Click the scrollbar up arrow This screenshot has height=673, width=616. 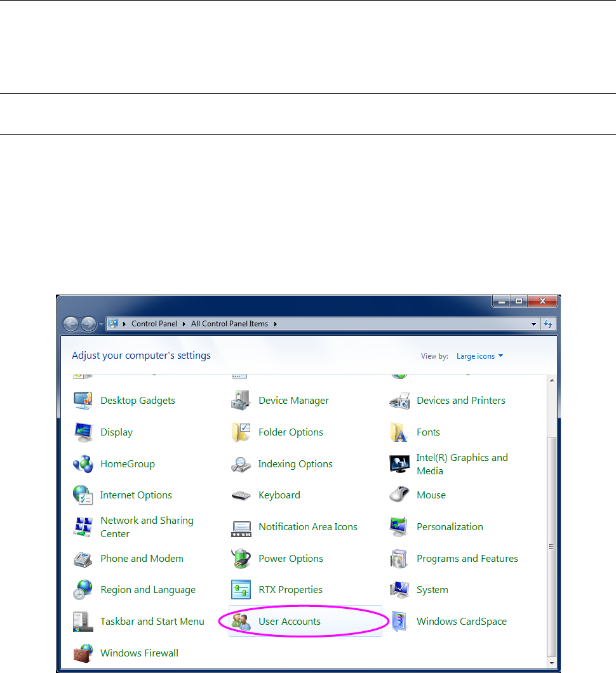click(552, 380)
